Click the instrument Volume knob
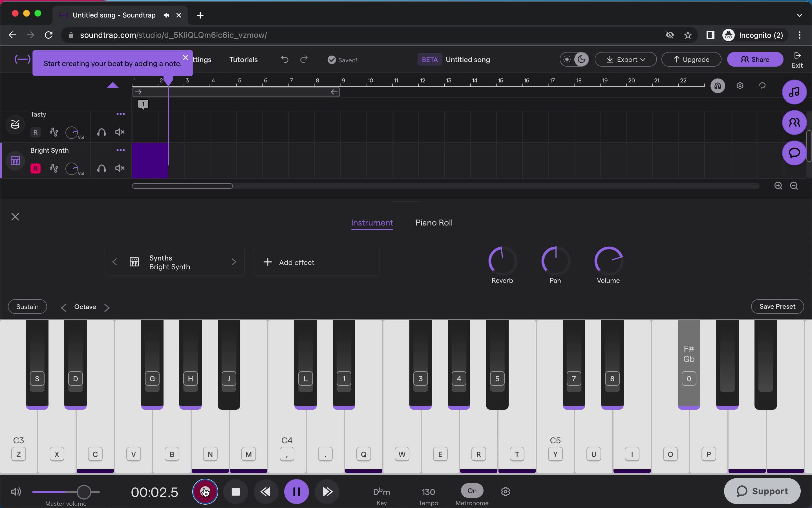 [x=608, y=260]
